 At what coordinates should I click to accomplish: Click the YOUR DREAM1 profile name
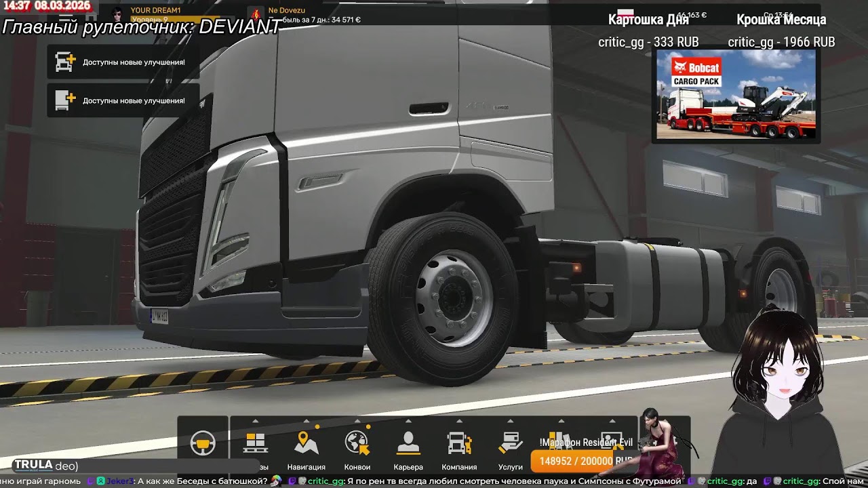coord(156,10)
